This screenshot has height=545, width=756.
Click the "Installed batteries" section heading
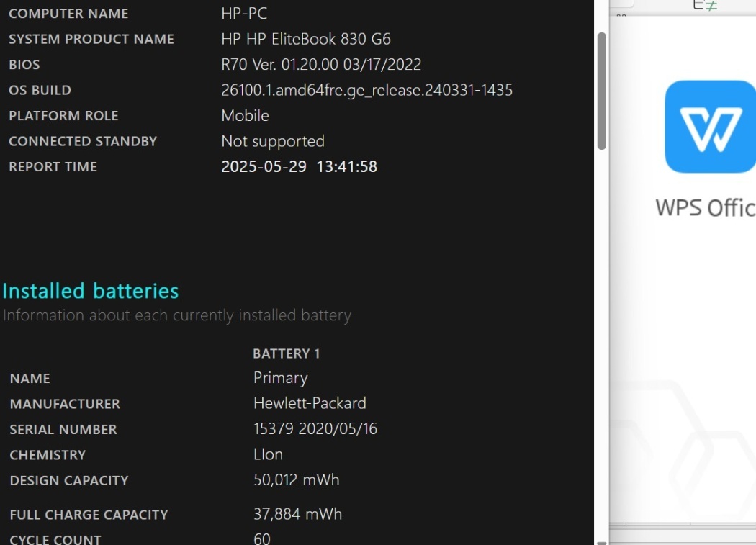pos(91,291)
